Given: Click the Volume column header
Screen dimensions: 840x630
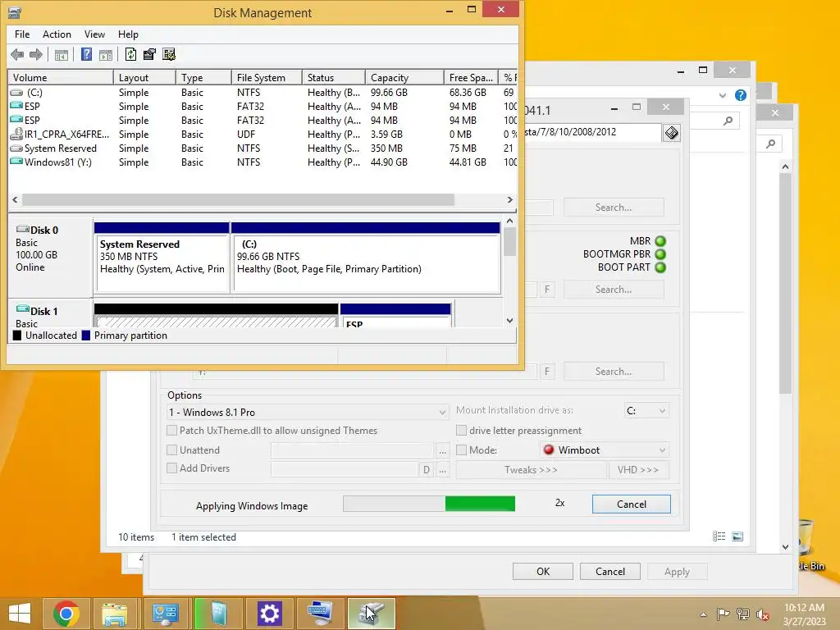Looking at the screenshot, I should coord(61,78).
